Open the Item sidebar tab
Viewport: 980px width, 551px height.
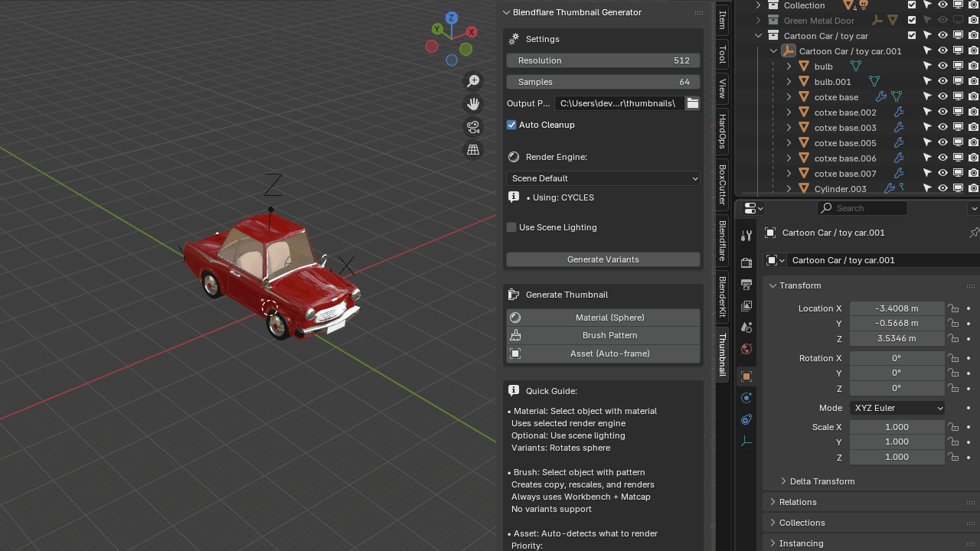tap(720, 21)
